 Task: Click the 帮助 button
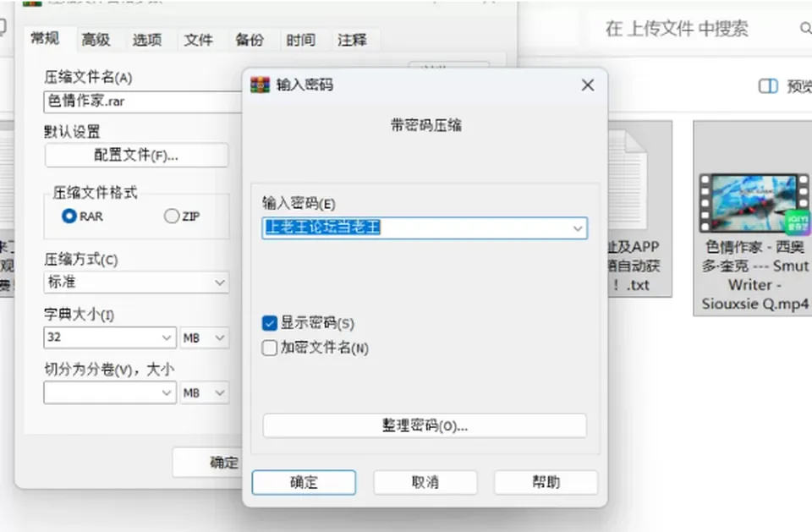tap(546, 483)
